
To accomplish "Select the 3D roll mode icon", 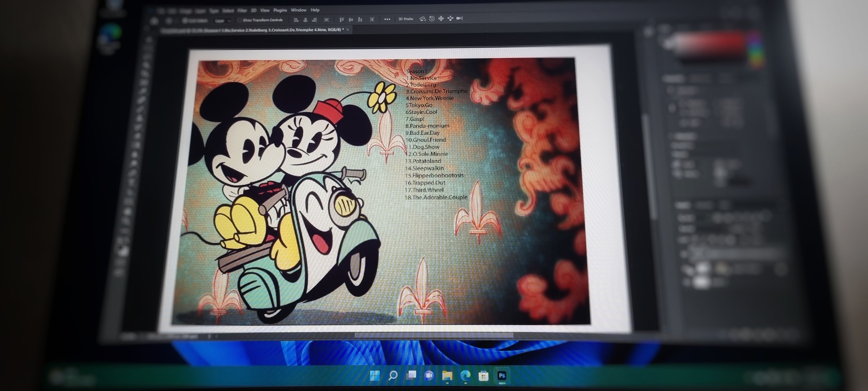I will (432, 18).
